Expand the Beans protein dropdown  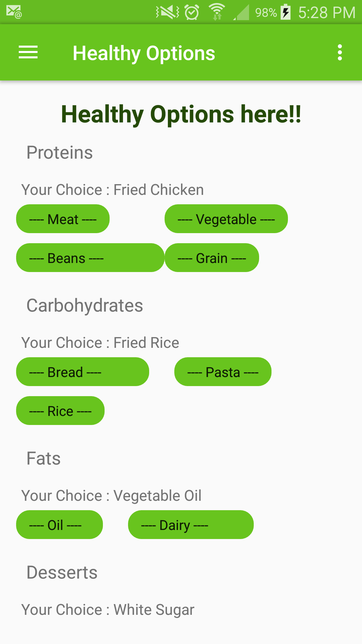tap(90, 258)
